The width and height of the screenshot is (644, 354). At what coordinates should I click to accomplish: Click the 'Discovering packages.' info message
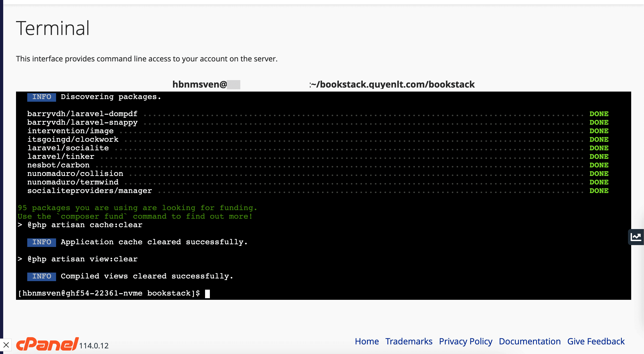coord(111,97)
